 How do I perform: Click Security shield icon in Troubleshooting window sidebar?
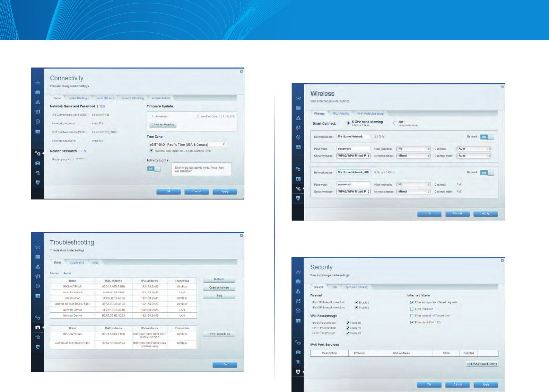click(38, 347)
